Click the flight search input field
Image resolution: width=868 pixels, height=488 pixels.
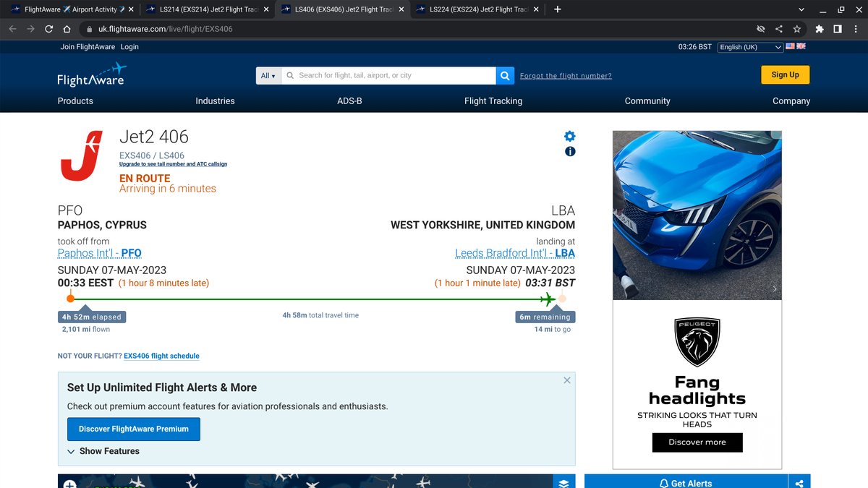(x=388, y=75)
